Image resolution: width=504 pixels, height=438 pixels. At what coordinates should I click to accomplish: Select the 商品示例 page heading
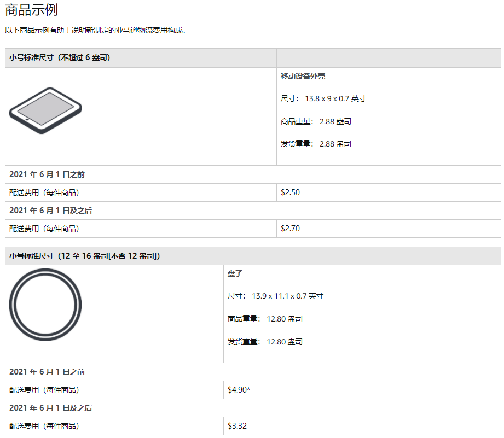[31, 10]
